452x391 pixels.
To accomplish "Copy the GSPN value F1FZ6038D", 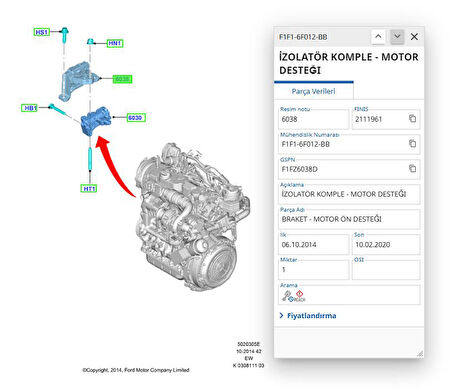I will pos(412,169).
